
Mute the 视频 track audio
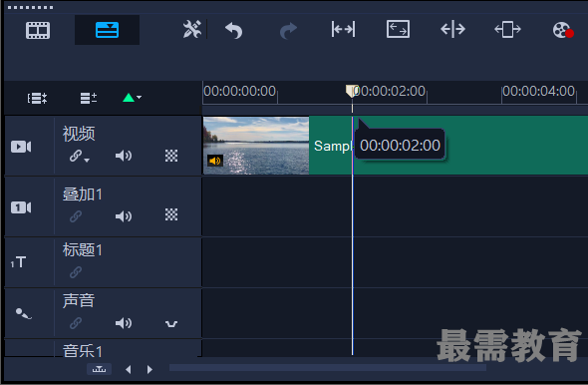pos(124,156)
